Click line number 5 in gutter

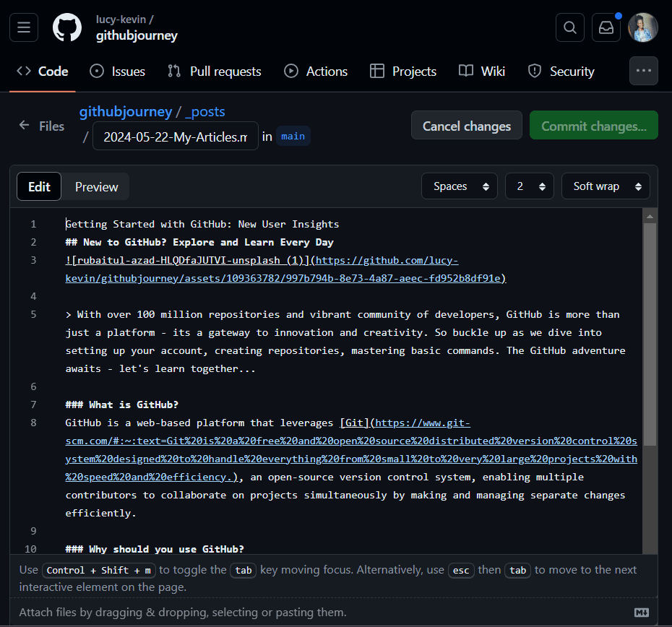point(33,314)
